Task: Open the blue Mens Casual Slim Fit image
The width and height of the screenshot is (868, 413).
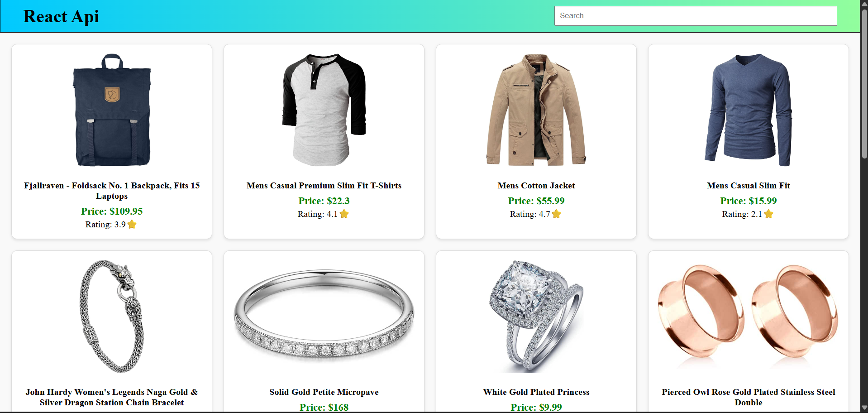Action: [x=749, y=110]
